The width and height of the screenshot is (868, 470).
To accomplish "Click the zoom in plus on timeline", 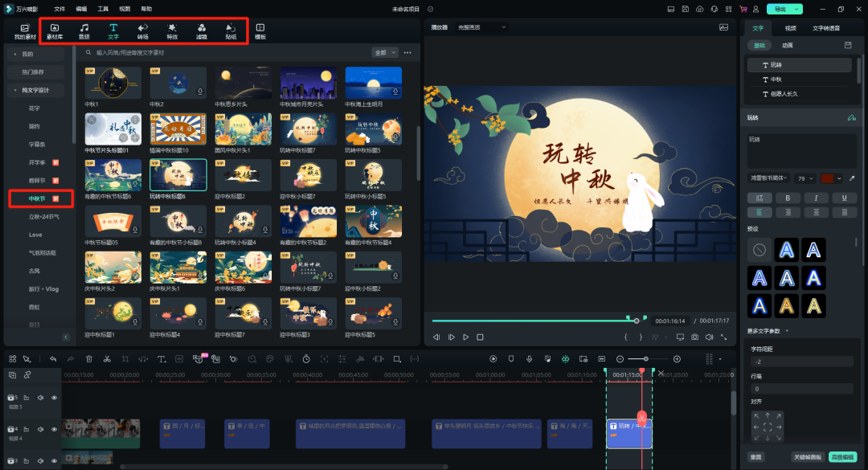I will click(x=677, y=359).
